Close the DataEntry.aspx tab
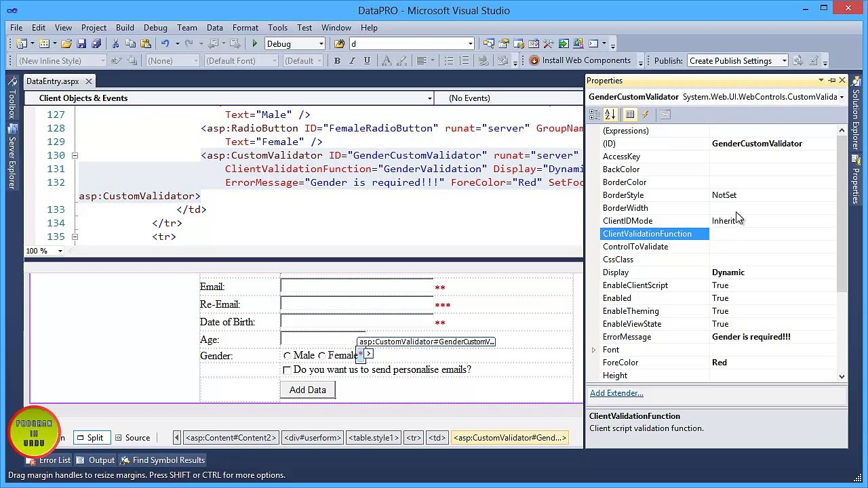The width and height of the screenshot is (868, 488). tap(88, 81)
